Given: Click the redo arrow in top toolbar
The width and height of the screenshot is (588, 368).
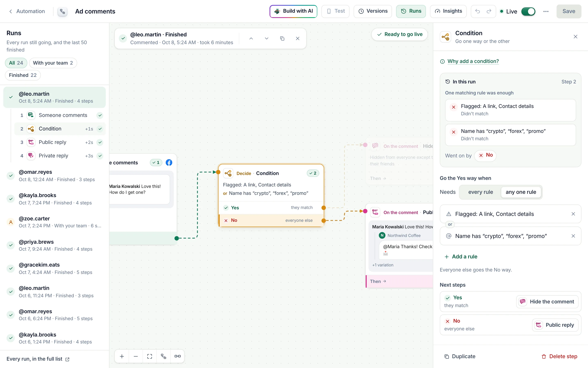Looking at the screenshot, I should click(489, 11).
